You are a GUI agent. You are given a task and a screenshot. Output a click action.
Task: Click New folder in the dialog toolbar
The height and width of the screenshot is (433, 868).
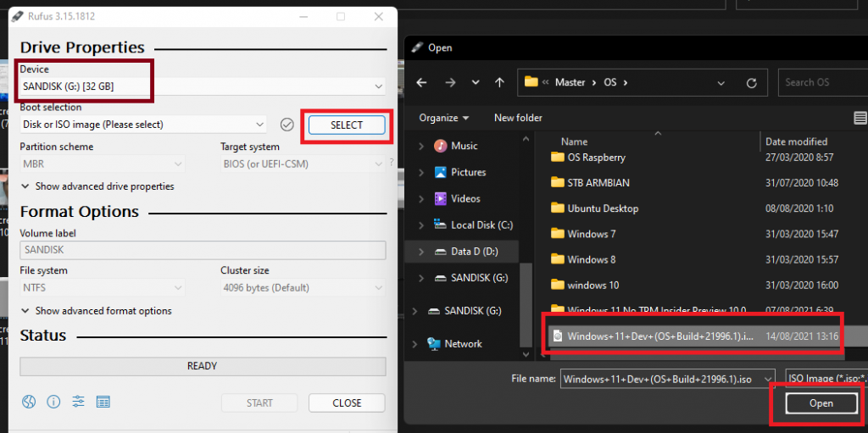click(x=518, y=118)
